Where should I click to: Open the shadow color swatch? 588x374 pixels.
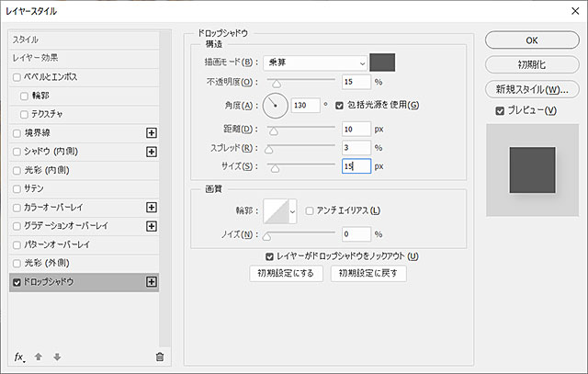(382, 62)
